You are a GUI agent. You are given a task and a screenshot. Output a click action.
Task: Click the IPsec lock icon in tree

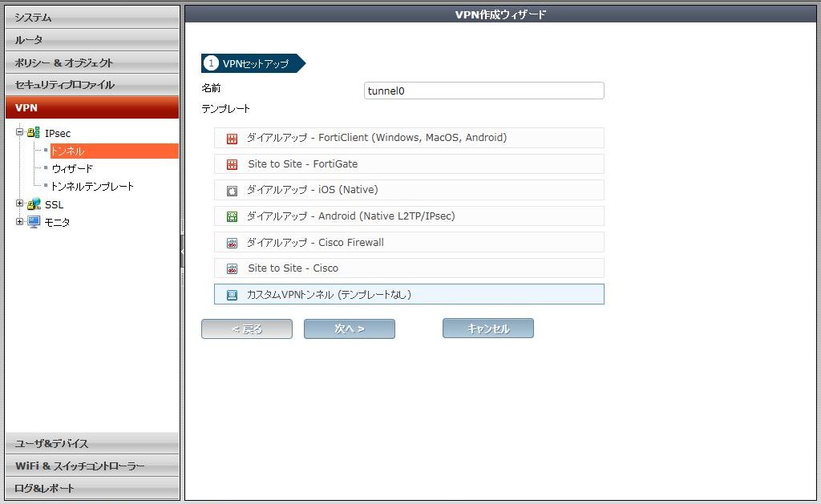click(x=34, y=132)
